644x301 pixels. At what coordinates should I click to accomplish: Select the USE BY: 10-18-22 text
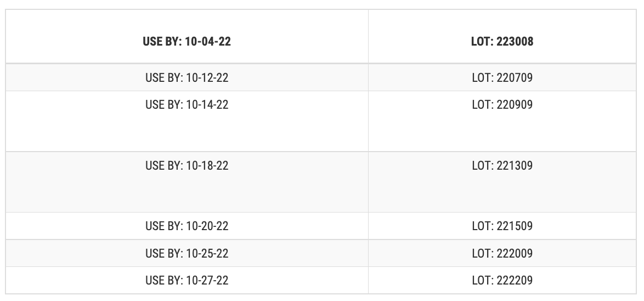coord(187,165)
